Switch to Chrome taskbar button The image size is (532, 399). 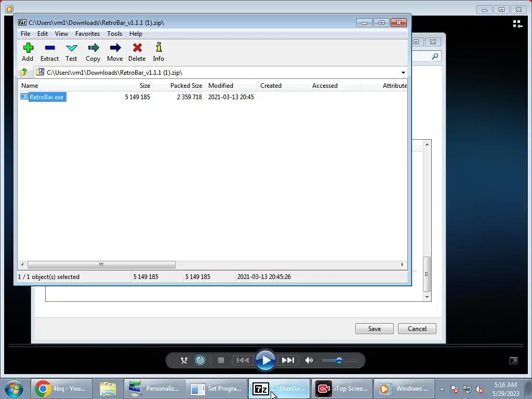pyautogui.click(x=61, y=389)
